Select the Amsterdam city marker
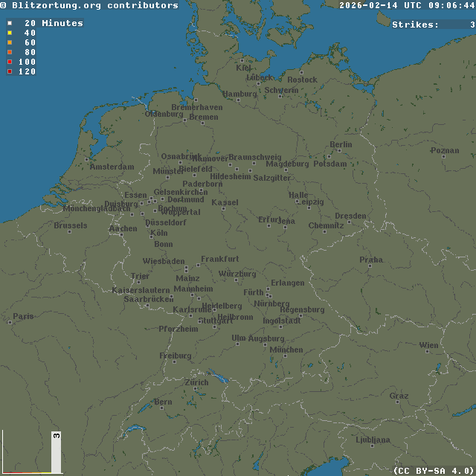Image resolution: width=476 pixels, height=476 pixels. [x=86, y=158]
